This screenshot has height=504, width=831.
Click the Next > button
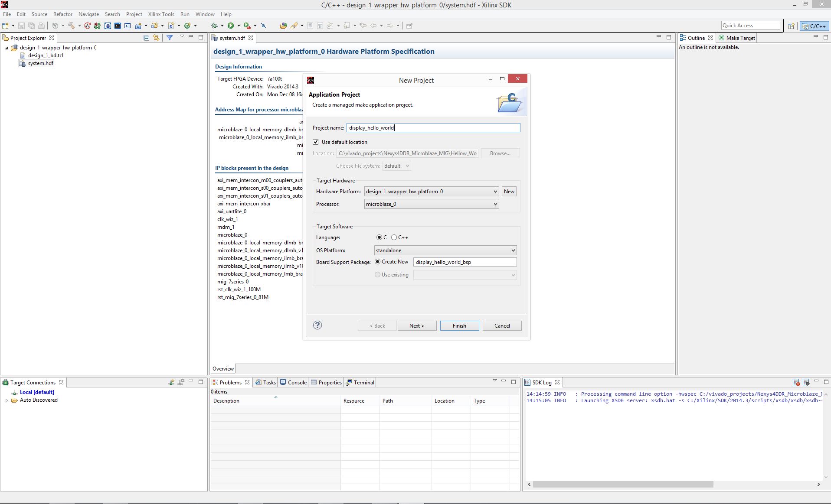click(x=417, y=325)
